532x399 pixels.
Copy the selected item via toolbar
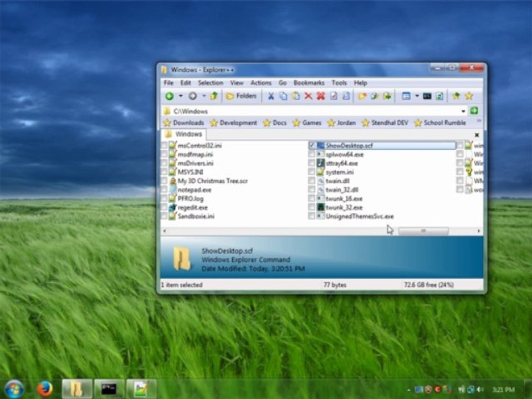[x=283, y=96]
